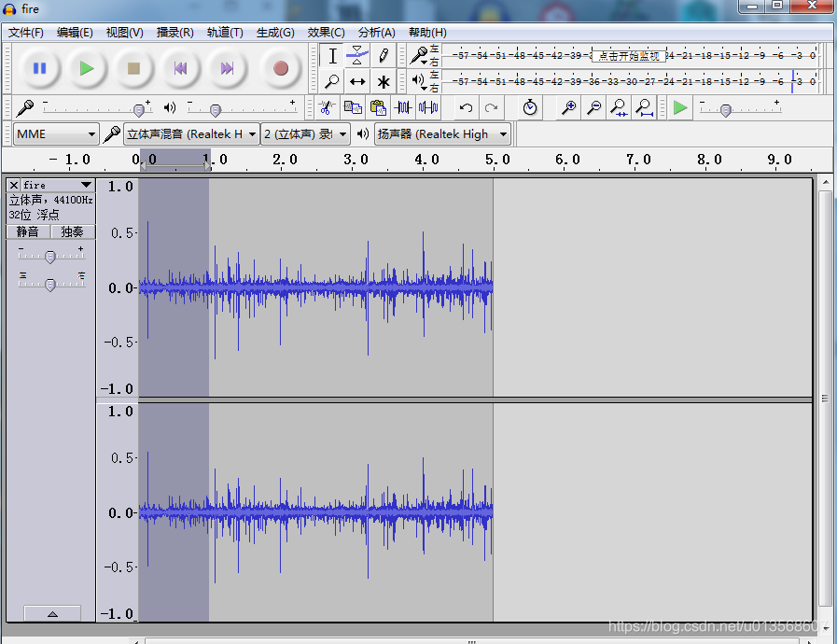
Task: Open the 播录(R) menu
Action: pos(174,33)
